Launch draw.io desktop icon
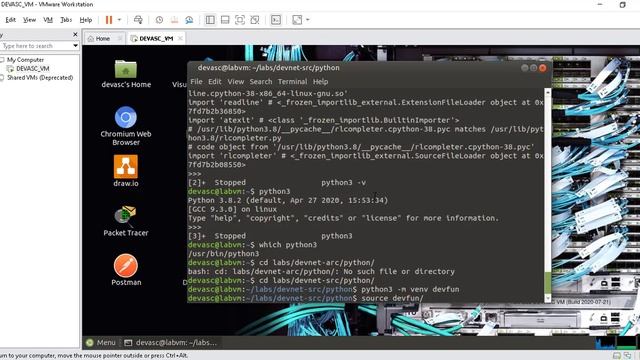 126,171
